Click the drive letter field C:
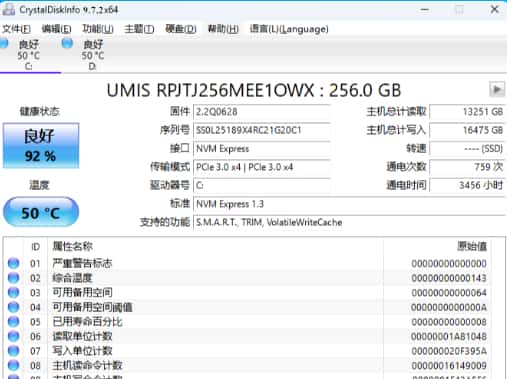The width and height of the screenshot is (507, 379). point(262,185)
